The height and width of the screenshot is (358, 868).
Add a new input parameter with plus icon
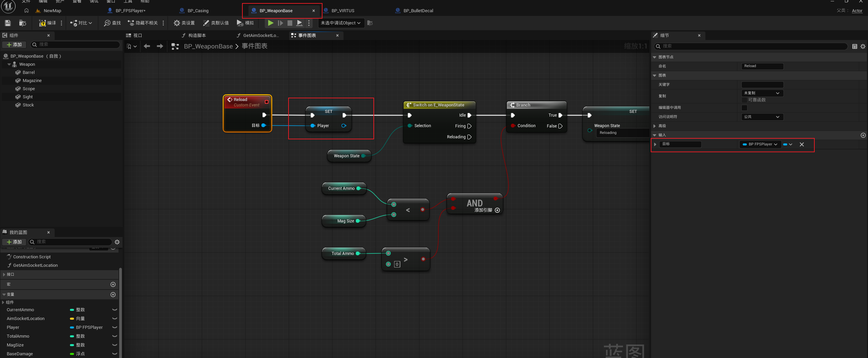(x=863, y=135)
